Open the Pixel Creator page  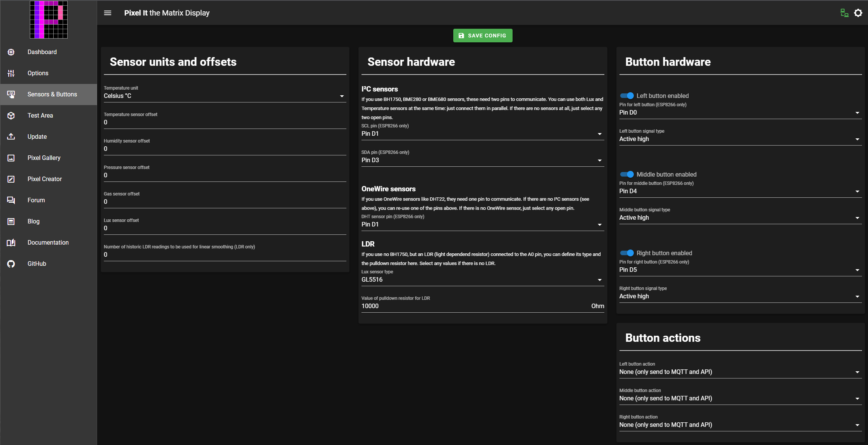tap(48, 179)
